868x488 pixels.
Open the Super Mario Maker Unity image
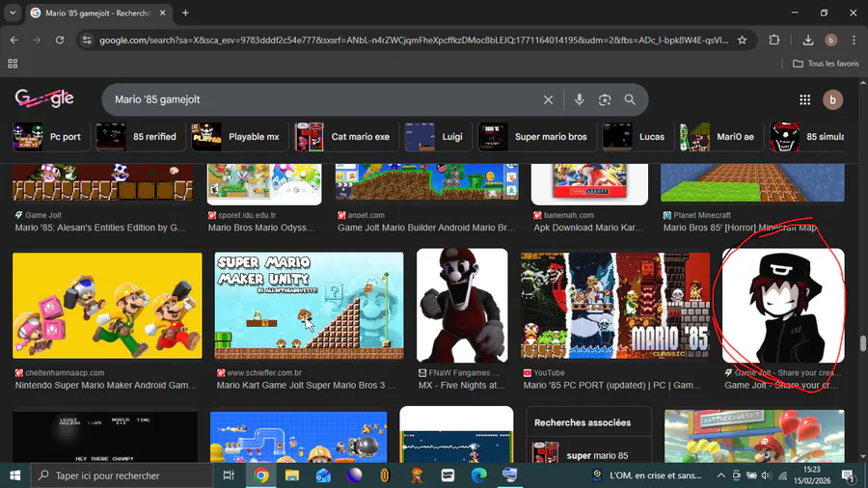pyautogui.click(x=309, y=306)
